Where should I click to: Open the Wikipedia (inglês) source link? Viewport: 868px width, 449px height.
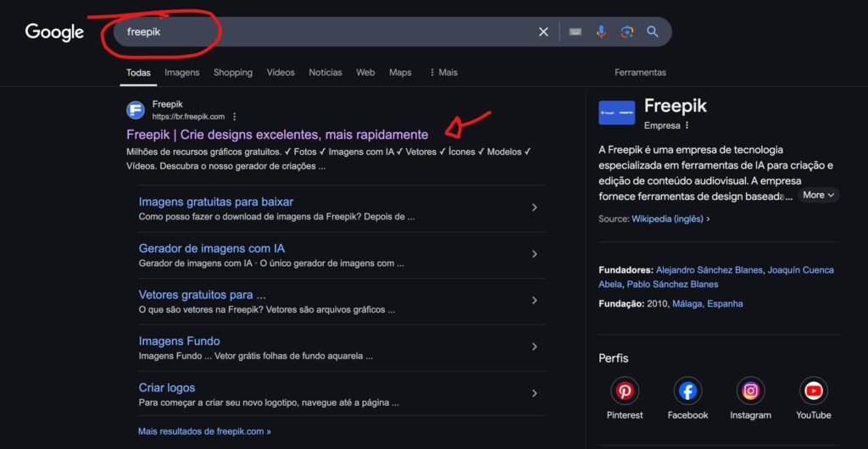668,219
